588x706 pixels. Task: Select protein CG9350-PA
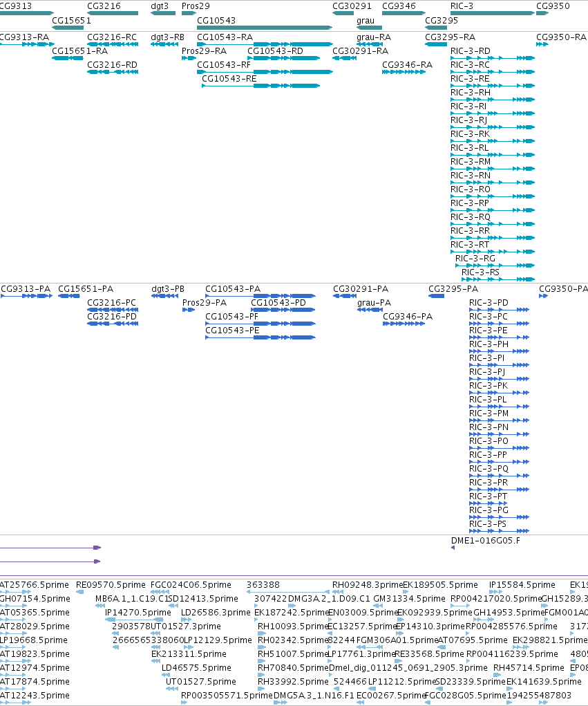[564, 288]
